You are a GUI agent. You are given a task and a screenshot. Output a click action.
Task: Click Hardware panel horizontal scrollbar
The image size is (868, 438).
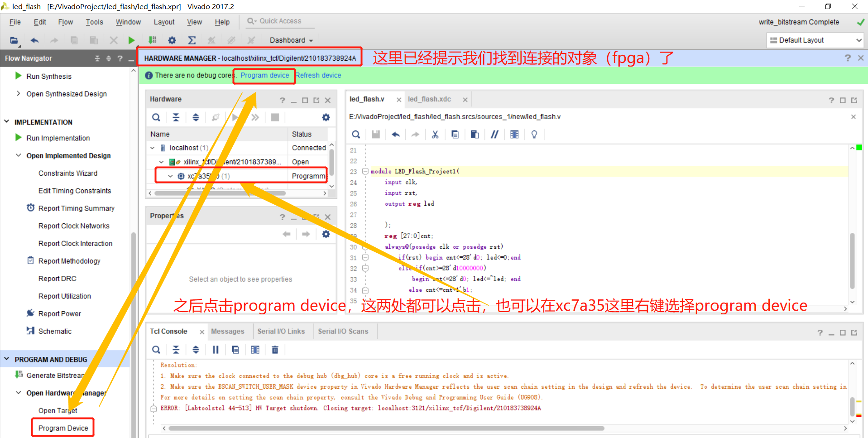220,193
